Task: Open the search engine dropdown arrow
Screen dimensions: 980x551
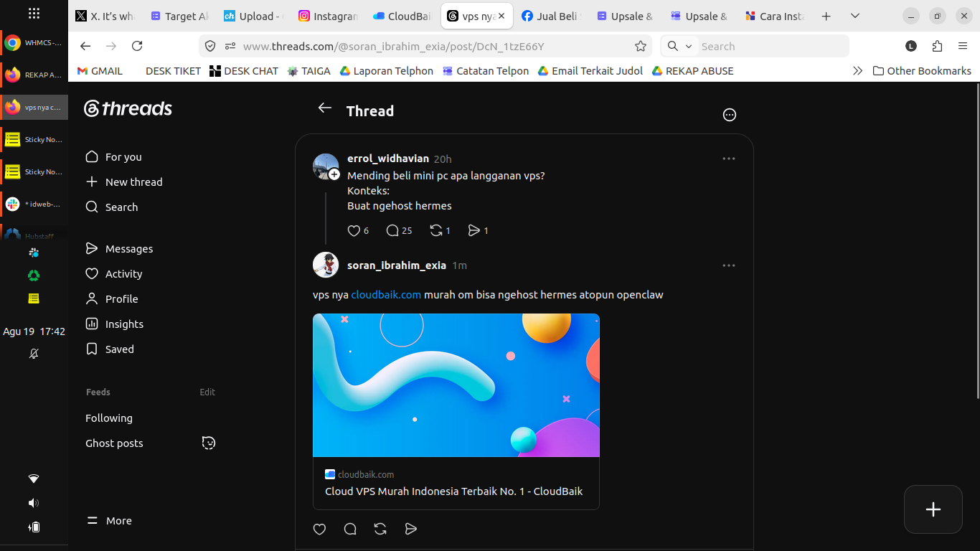Action: 689,46
